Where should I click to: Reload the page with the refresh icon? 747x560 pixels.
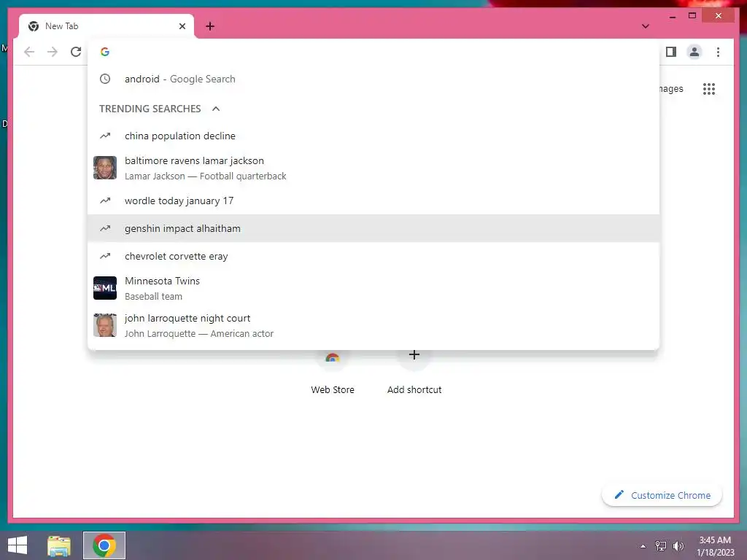coord(76,52)
